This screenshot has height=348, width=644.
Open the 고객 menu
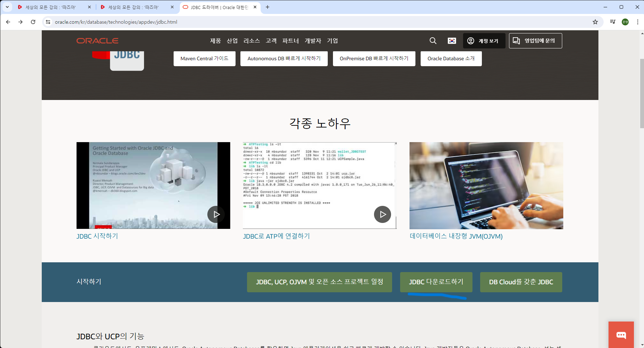271,41
